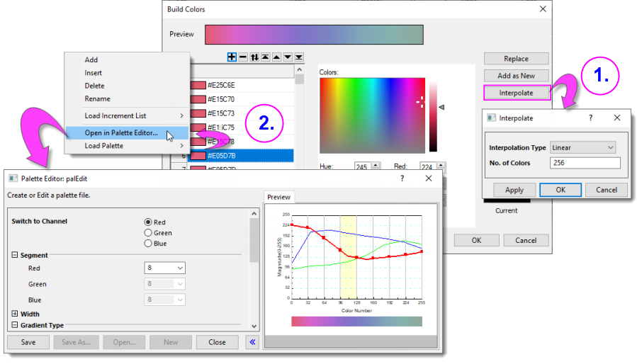Select the #E15C70 color row
This screenshot has width=637, height=364.
(241, 99)
